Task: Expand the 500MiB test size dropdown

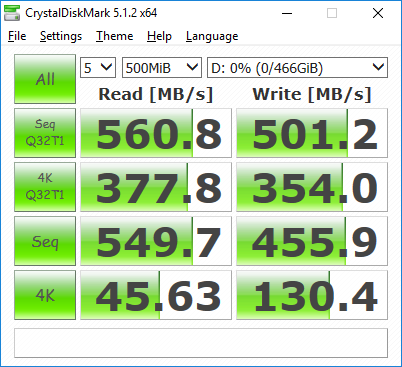Action: (162, 68)
